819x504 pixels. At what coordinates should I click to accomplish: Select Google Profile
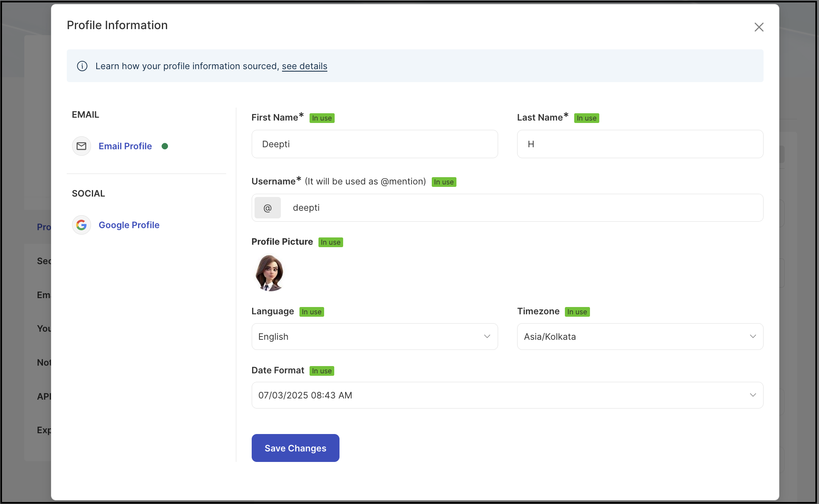[129, 225]
